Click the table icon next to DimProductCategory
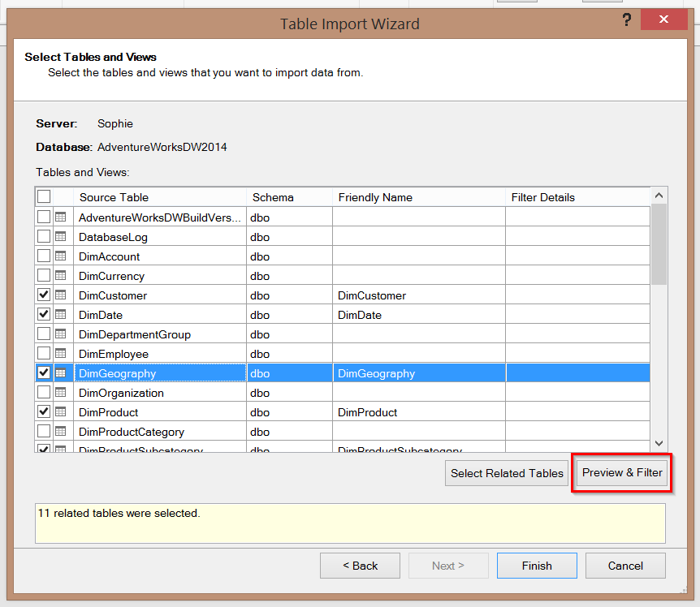This screenshot has width=700, height=607. click(61, 432)
